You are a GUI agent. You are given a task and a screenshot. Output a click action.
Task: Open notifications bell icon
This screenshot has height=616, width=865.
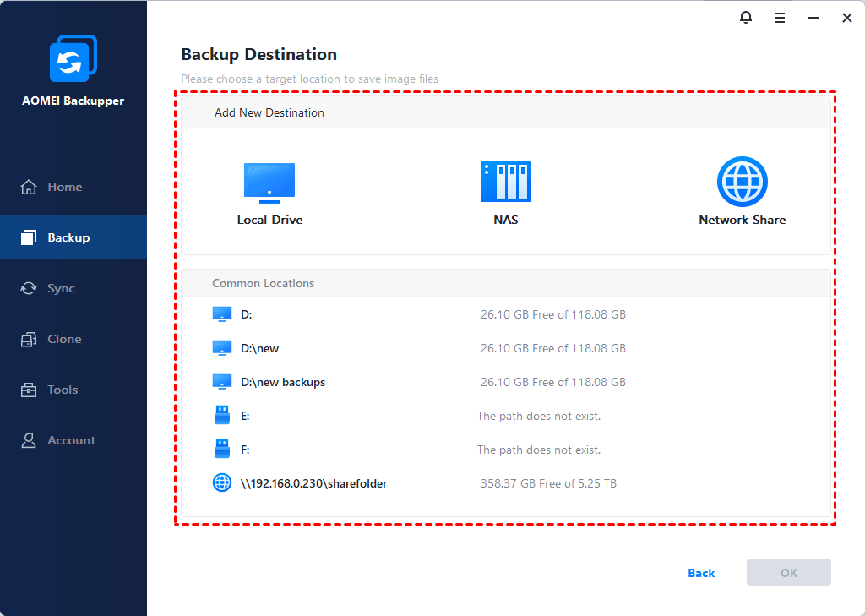[746, 18]
